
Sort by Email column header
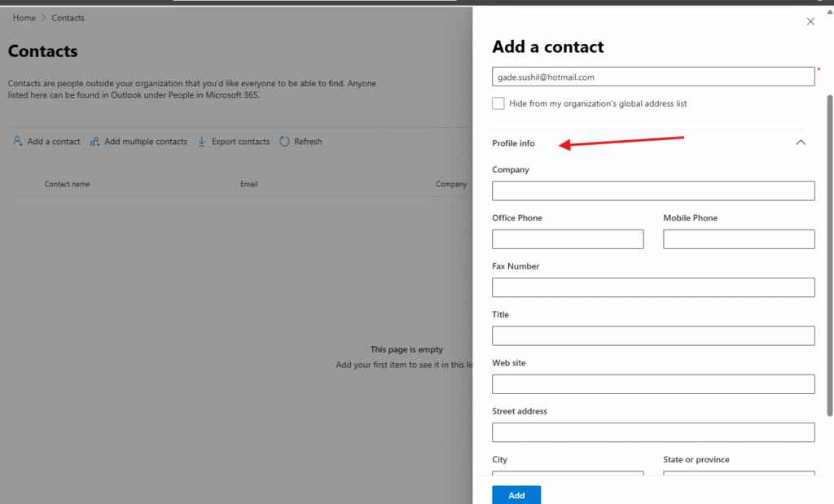pyautogui.click(x=248, y=184)
